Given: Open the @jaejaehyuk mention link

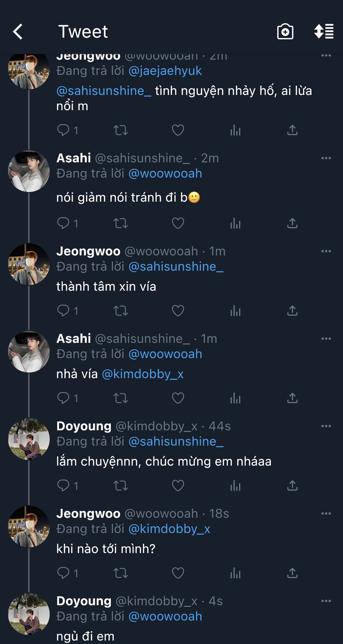Looking at the screenshot, I should (165, 71).
